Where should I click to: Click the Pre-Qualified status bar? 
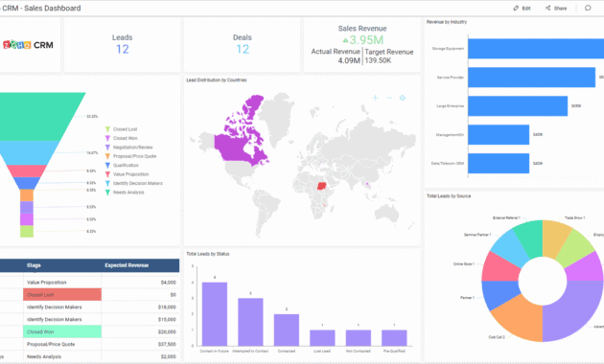[394, 338]
